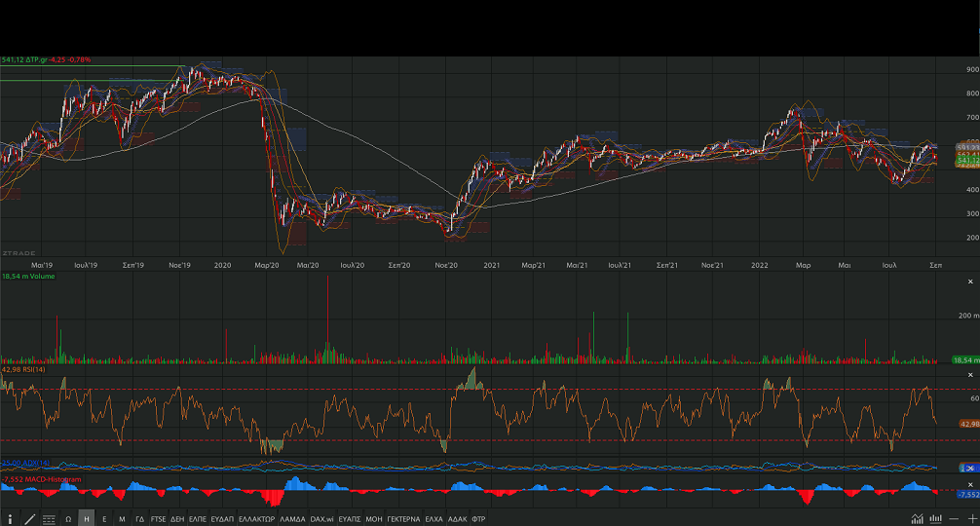Load the ΓΕΚΤΕΡΝΑ chart
This screenshot has height=526, width=980.
[x=402, y=519]
